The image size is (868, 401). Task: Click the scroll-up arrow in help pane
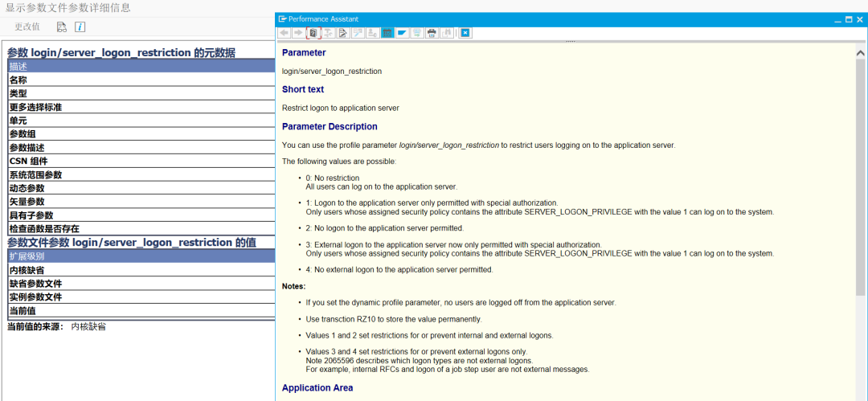(860, 53)
